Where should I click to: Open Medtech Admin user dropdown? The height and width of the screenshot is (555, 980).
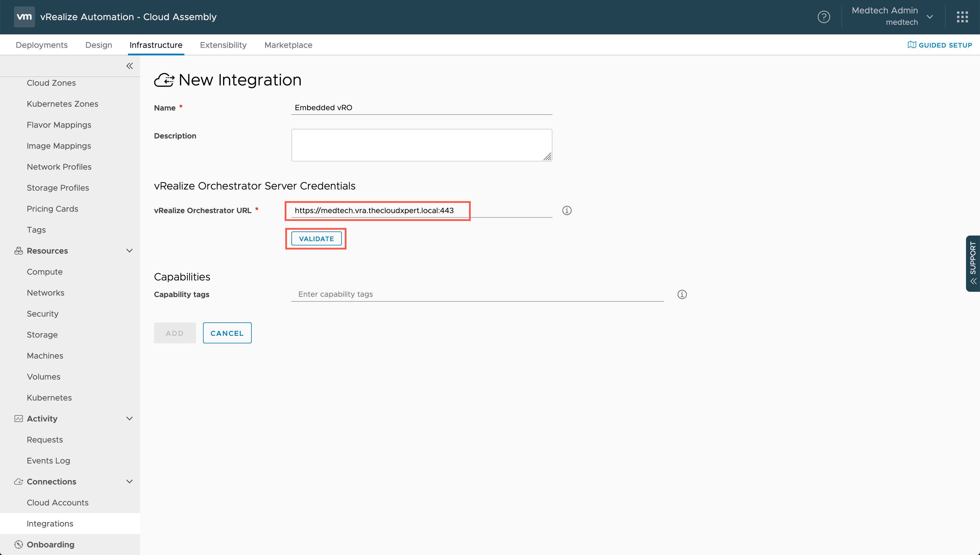pyautogui.click(x=930, y=17)
